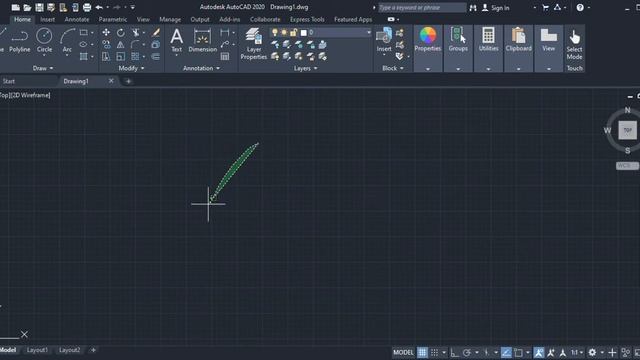
Task: Click the Mirror tool in Modify panel
Action: (x=121, y=44)
